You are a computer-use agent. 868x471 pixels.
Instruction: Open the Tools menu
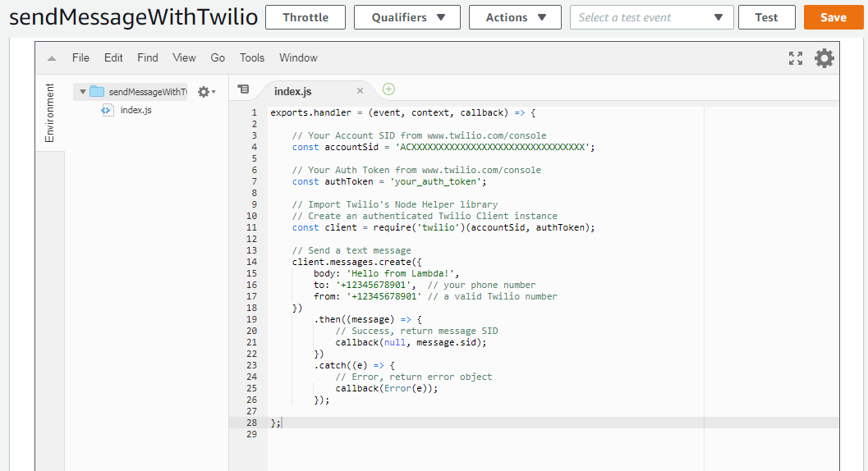coord(252,57)
